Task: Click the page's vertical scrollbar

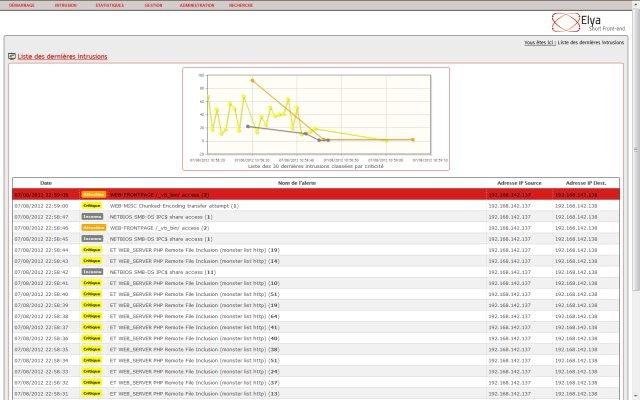Action: 636,150
